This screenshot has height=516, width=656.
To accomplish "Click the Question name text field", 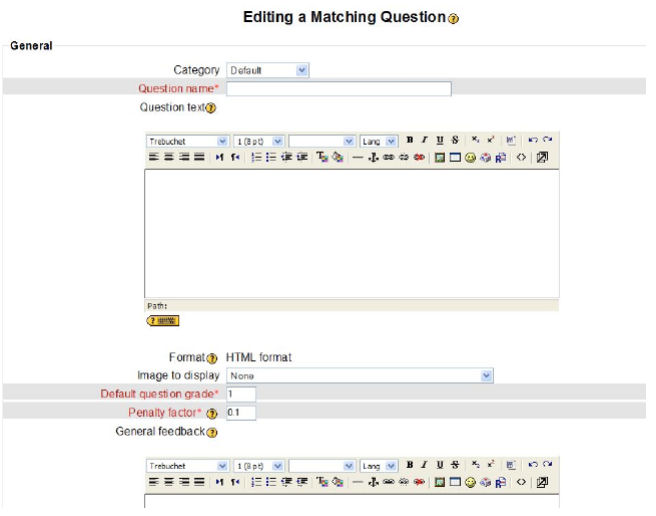I will [x=339, y=89].
